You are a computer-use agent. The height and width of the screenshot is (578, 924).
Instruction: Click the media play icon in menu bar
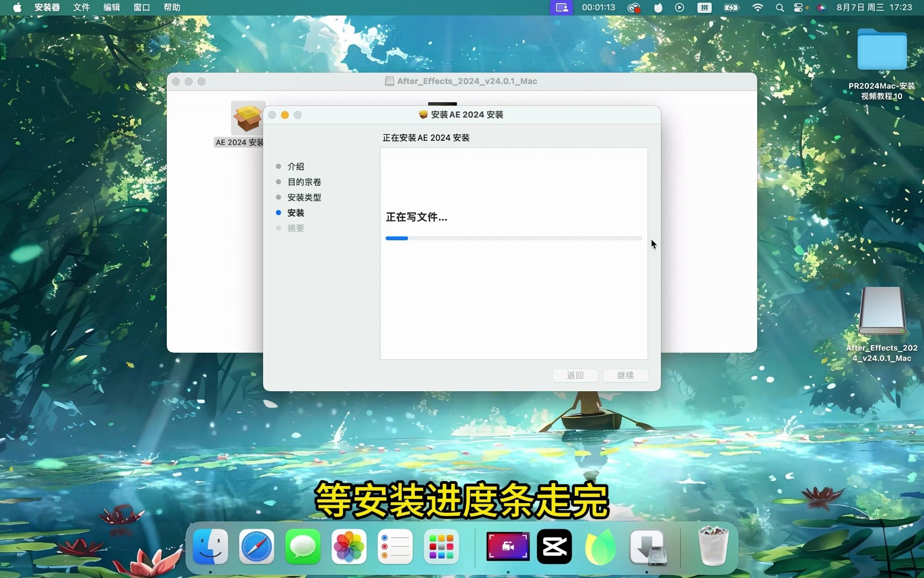679,7
